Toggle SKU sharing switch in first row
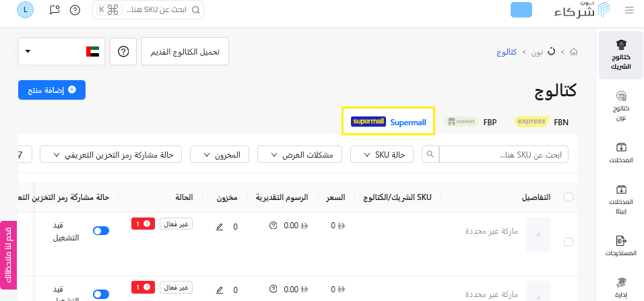 101,231
